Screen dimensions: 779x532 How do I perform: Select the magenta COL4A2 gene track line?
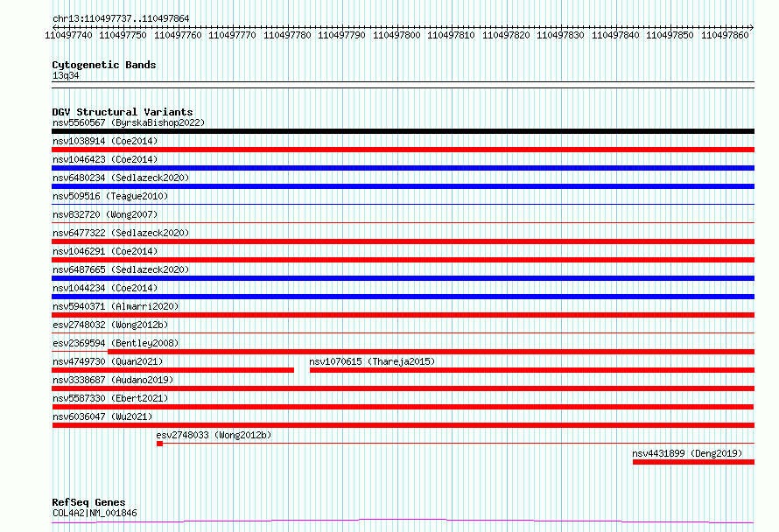(403, 521)
